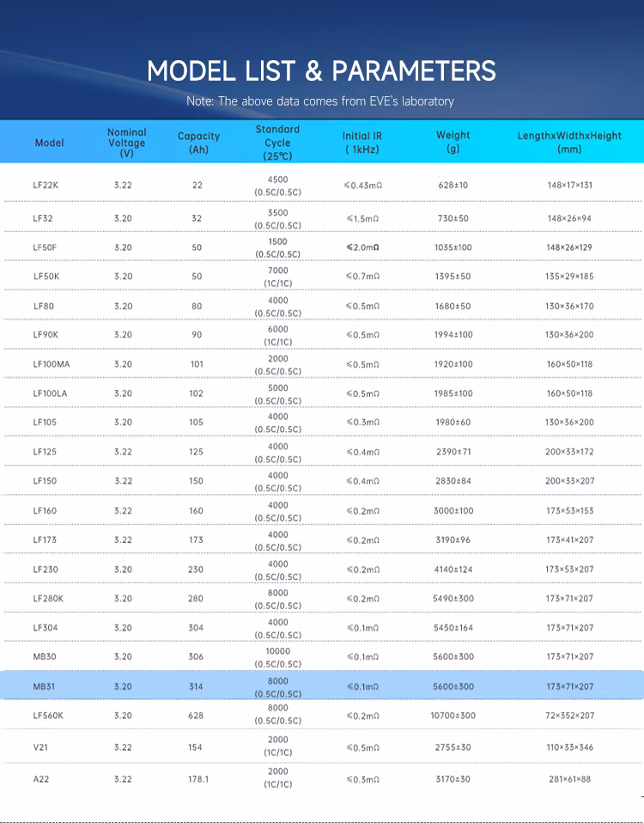Click the LF22K model name
This screenshot has width=644, height=823.
point(46,185)
